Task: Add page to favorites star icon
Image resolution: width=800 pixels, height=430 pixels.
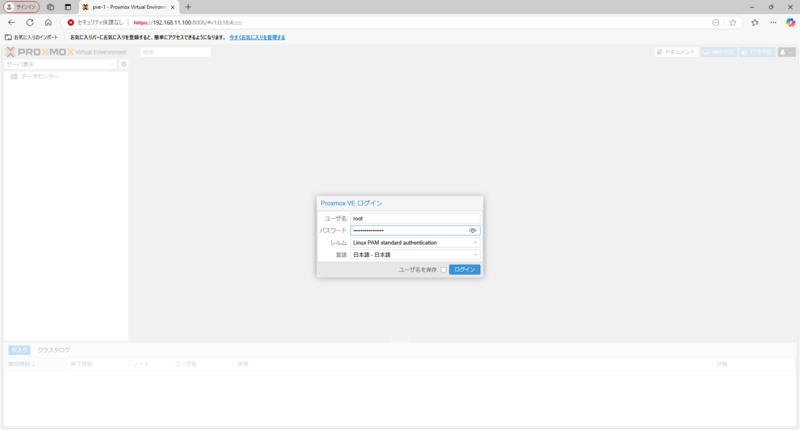Action: [733, 22]
